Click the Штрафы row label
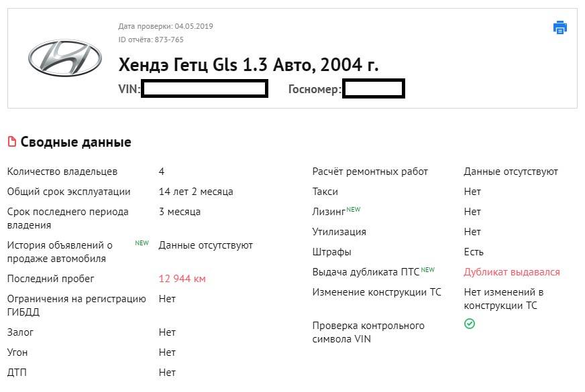This screenshot has height=392, width=585. point(331,252)
